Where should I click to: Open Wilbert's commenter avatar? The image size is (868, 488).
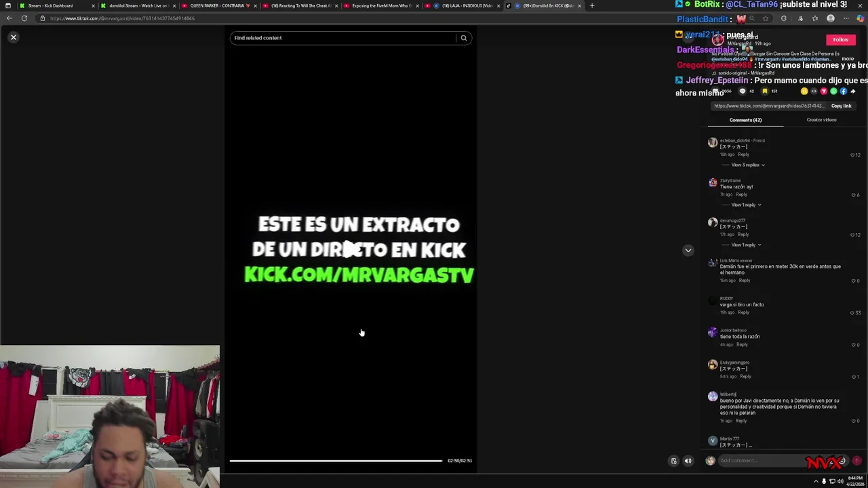coord(712,396)
